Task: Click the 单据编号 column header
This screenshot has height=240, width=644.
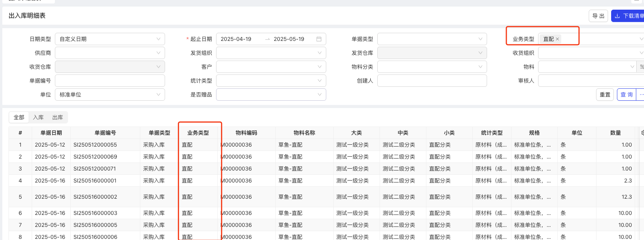Action: (x=105, y=133)
